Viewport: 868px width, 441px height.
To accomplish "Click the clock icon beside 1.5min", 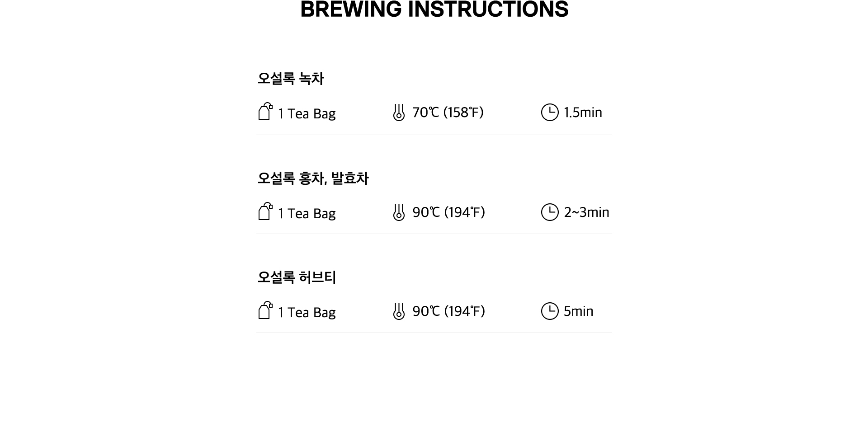I will click(x=550, y=112).
